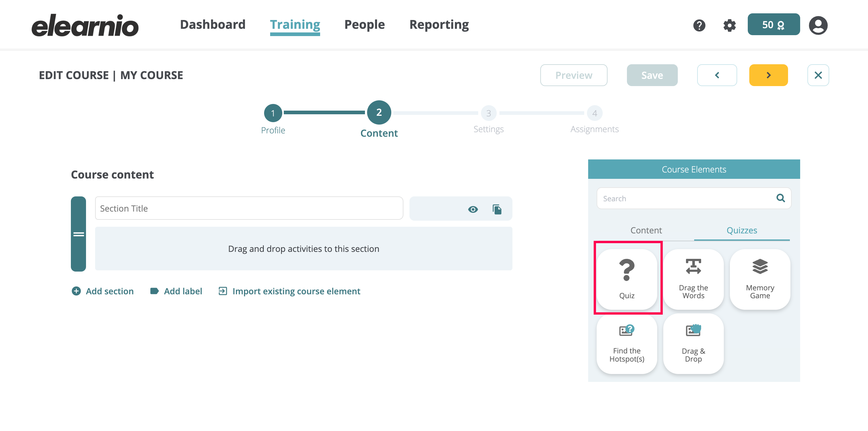Open the People menu item
This screenshot has width=868, height=431.
(x=364, y=25)
